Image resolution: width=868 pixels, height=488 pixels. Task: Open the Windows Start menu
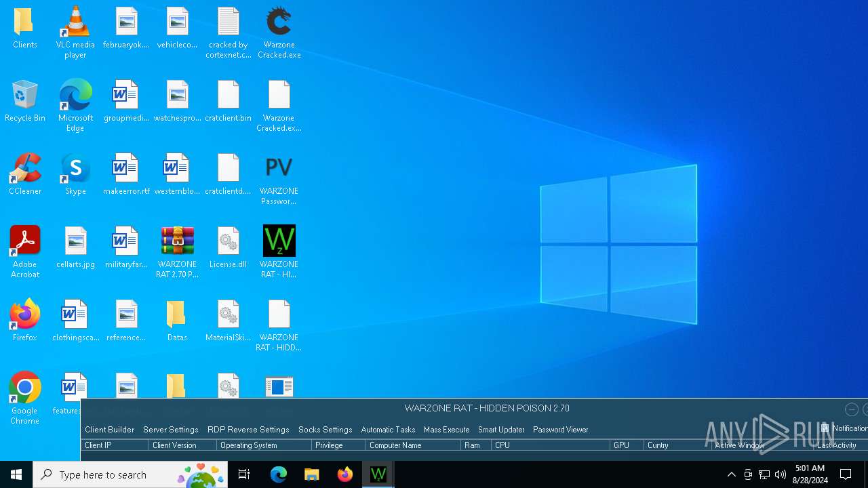tap(16, 474)
